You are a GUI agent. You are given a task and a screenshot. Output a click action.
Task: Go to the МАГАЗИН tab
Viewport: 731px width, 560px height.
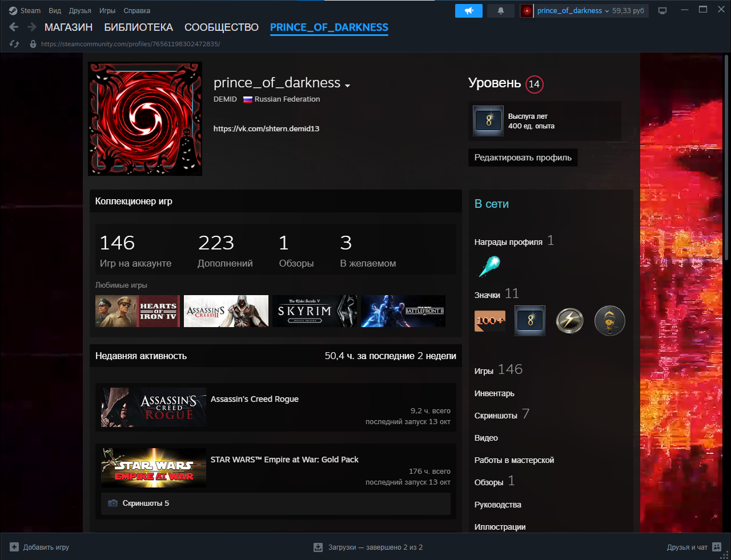click(x=69, y=27)
